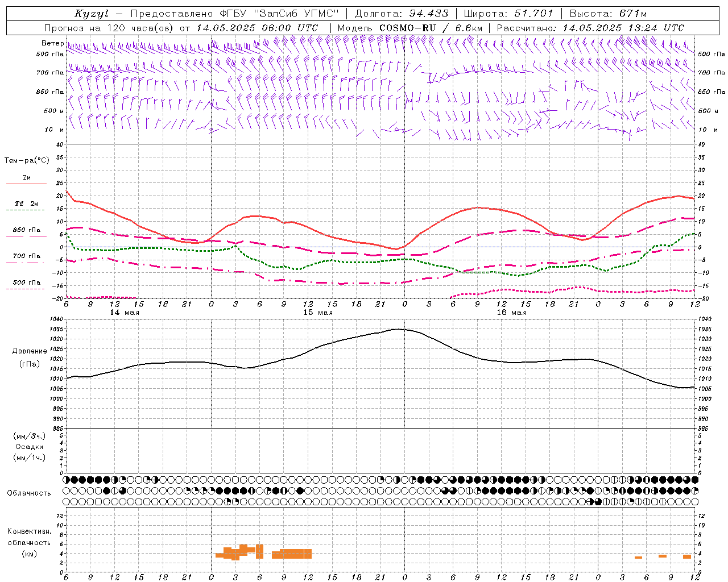Select the "Тем-ра(°C)" temperature panel label
This screenshot has width=728, height=582.
tap(27, 161)
